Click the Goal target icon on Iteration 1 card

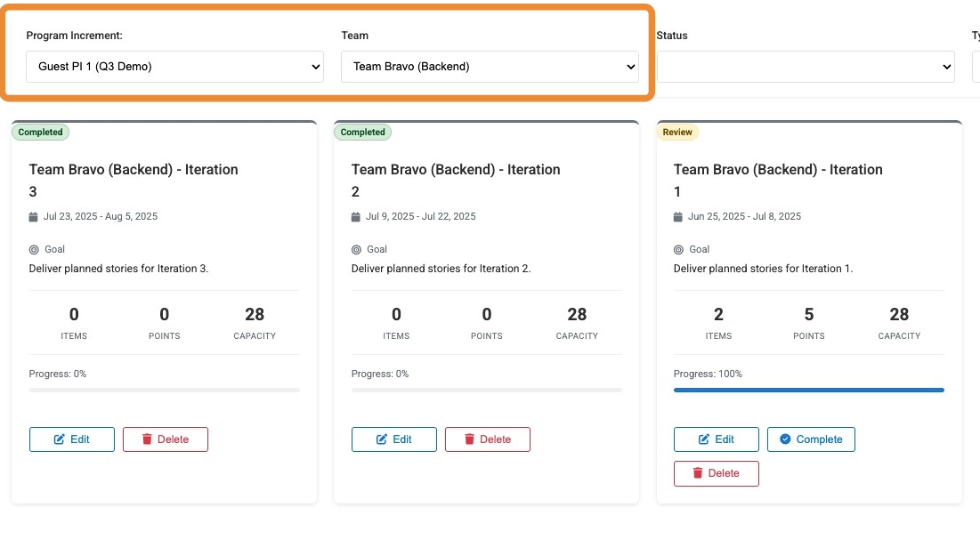point(677,249)
